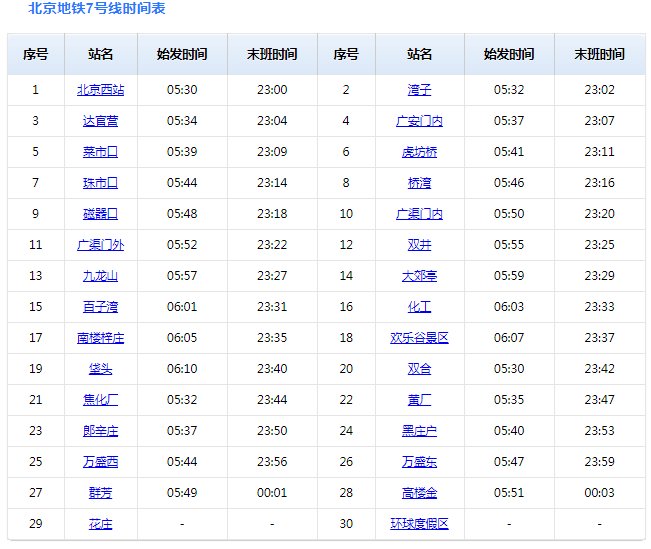Select the 23:14 last train time
The image size is (651, 549).
[272, 183]
